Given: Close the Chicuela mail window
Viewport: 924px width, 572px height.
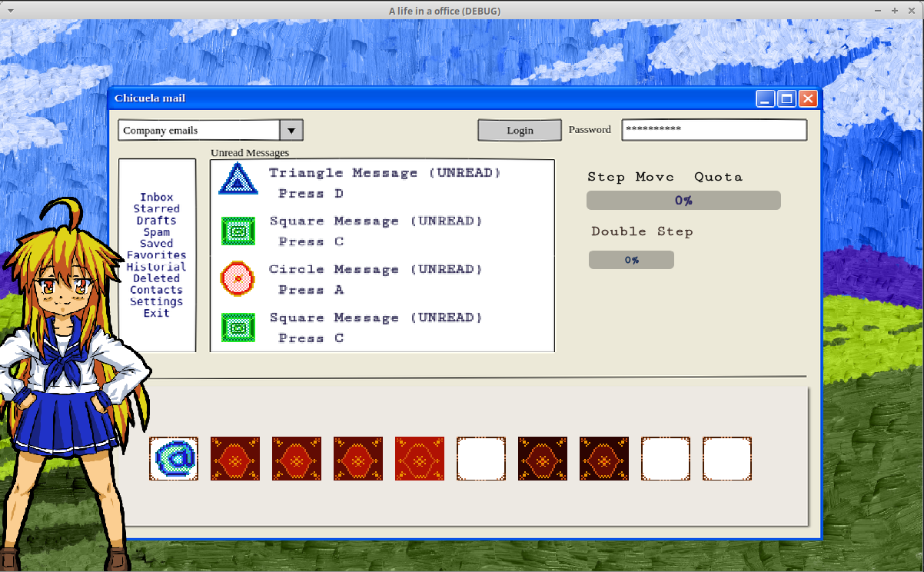Looking at the screenshot, I should (x=807, y=98).
